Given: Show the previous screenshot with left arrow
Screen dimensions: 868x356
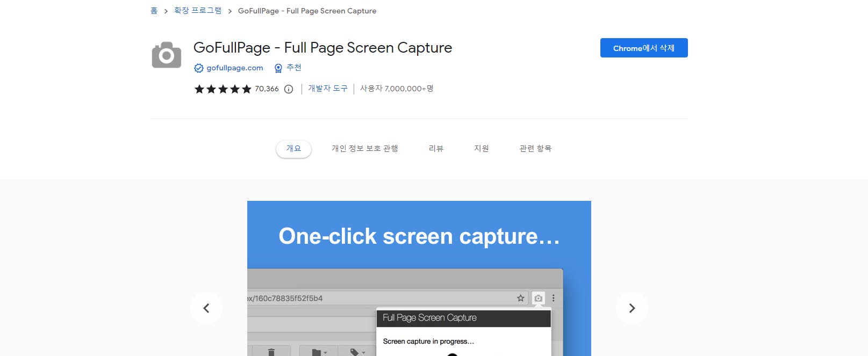Looking at the screenshot, I should point(206,308).
